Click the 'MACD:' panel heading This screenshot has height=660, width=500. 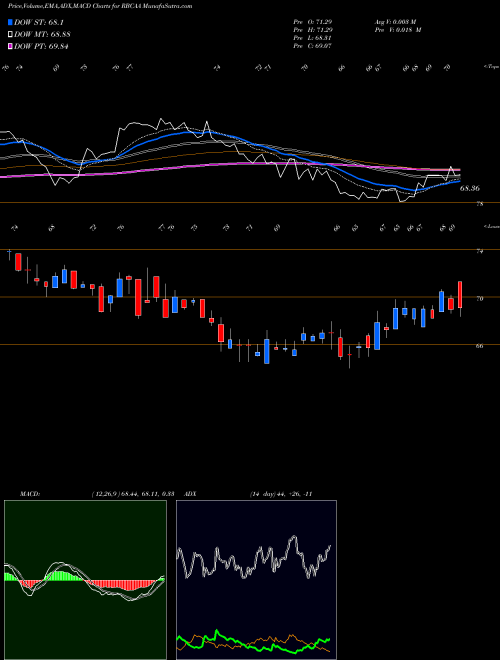(x=30, y=494)
